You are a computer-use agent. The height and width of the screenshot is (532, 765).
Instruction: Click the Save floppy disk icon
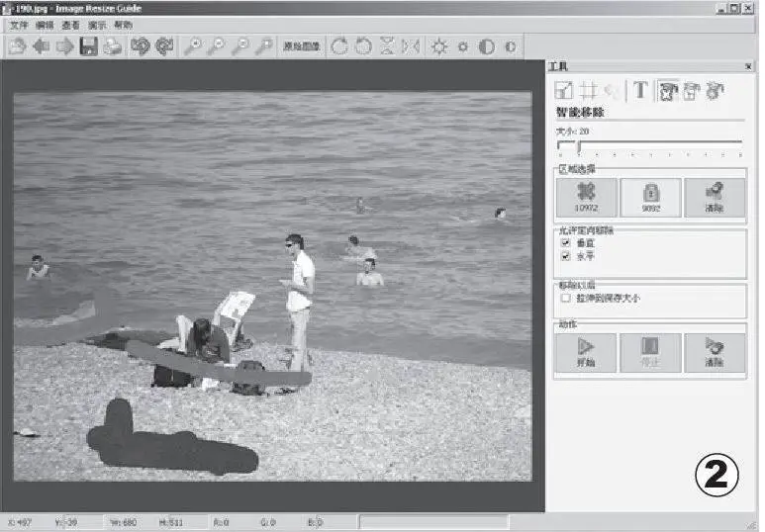pyautogui.click(x=89, y=46)
